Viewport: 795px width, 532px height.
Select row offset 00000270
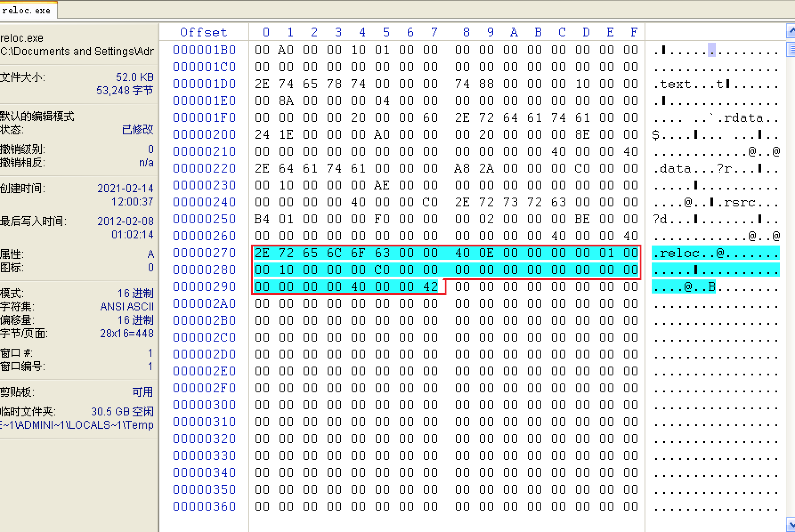204,253
